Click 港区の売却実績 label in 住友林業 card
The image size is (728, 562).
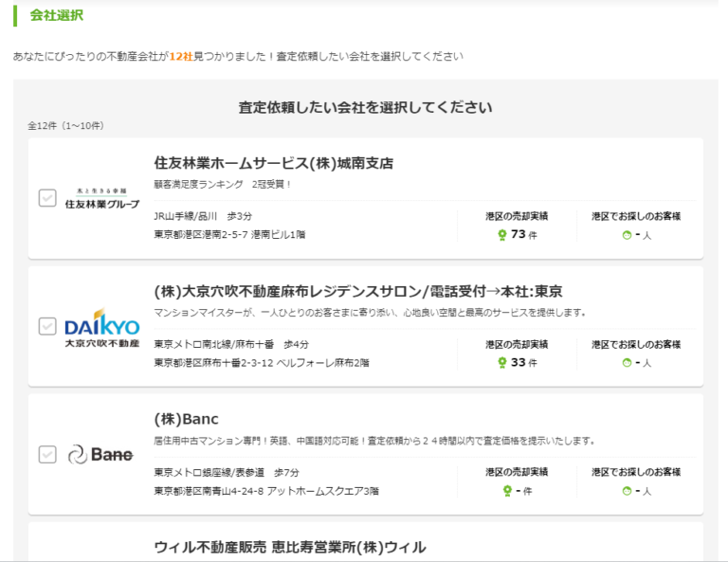[517, 216]
